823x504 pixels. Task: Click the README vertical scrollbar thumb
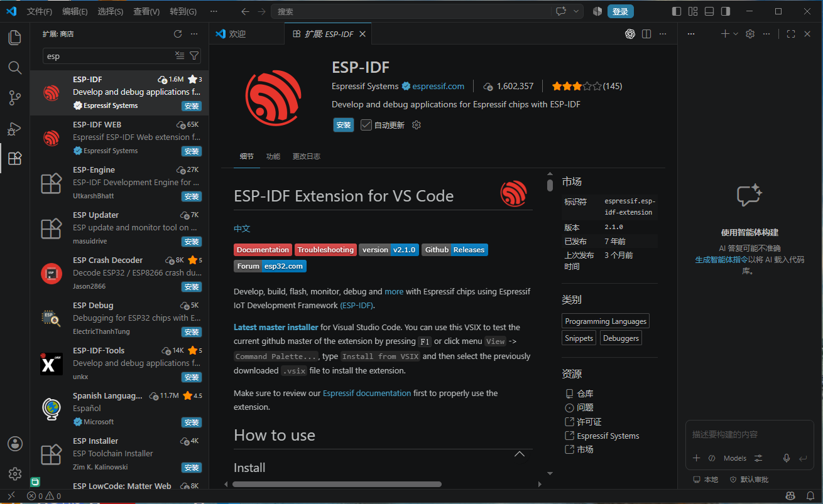pyautogui.click(x=550, y=185)
